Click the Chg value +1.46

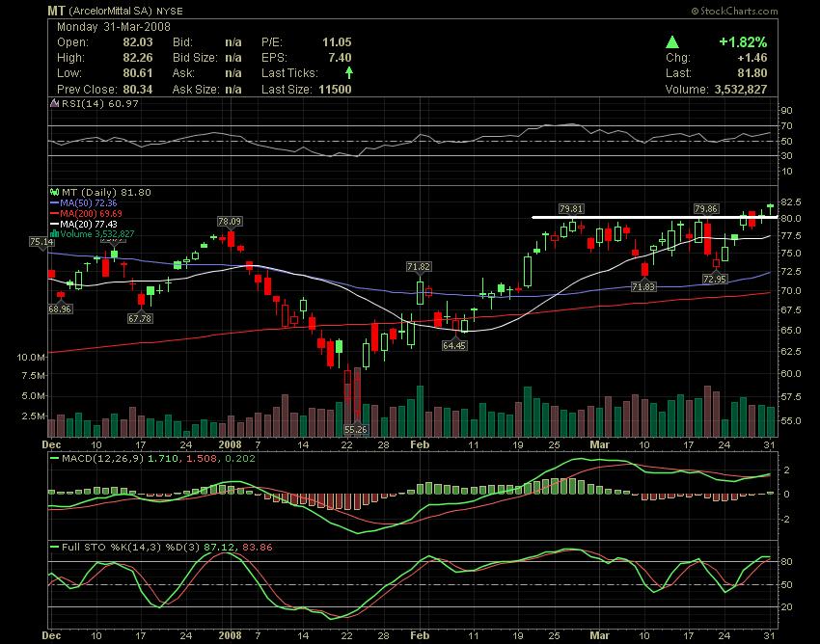tap(752, 58)
